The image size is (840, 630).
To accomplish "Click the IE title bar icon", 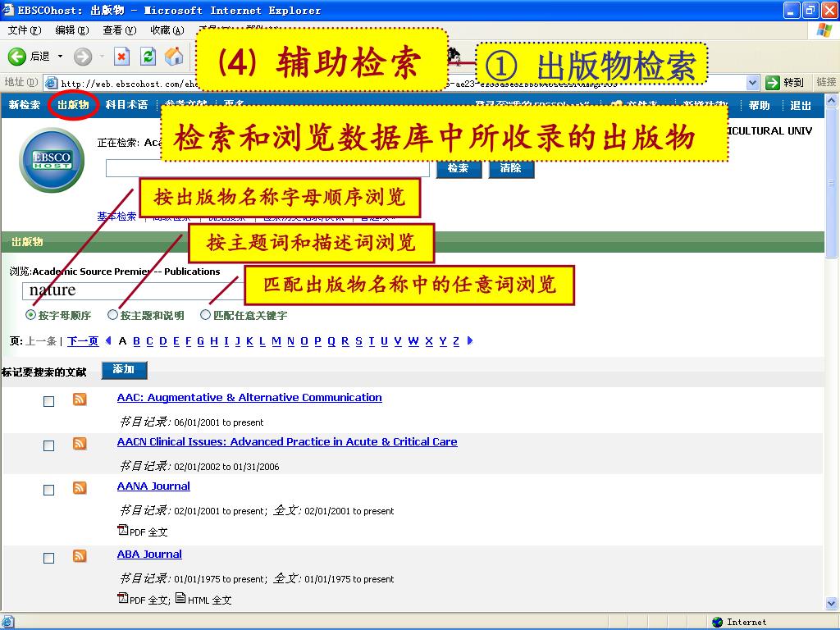I will 8,9.
